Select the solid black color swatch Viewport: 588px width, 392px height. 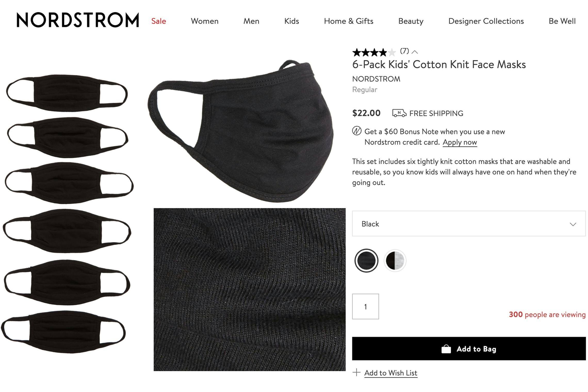point(366,260)
